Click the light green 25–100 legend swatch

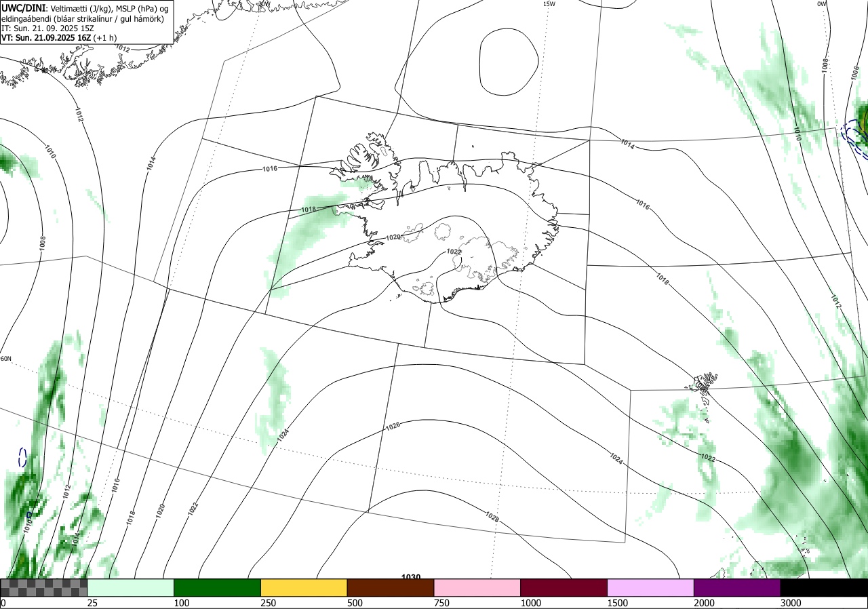131,587
